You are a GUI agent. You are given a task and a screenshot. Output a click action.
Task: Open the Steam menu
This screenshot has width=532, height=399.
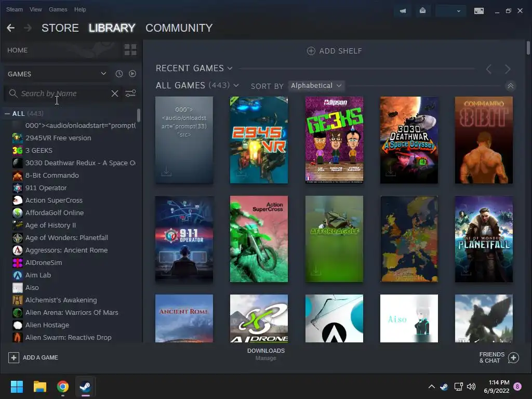[x=14, y=9]
